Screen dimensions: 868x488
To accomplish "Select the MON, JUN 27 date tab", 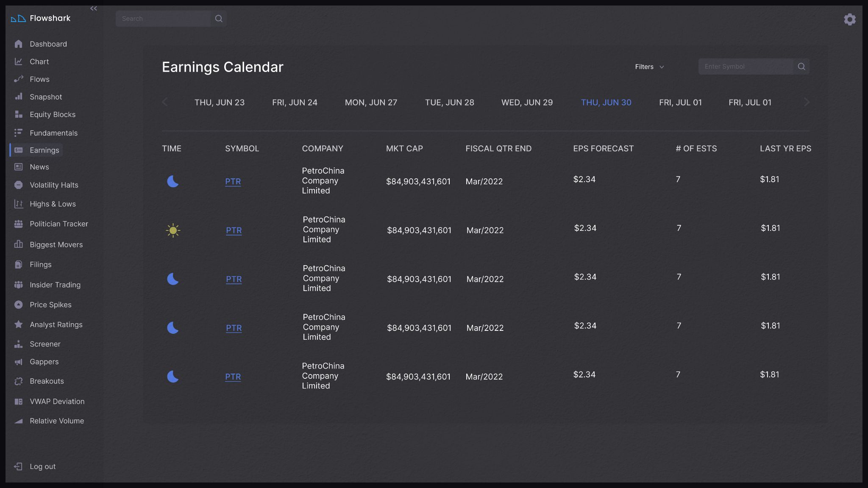I will [x=371, y=103].
